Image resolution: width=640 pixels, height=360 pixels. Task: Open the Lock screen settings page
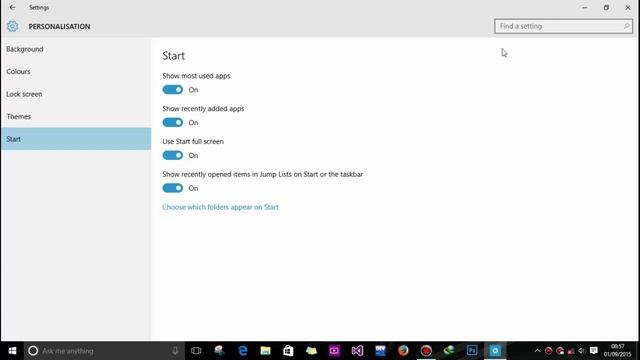click(76, 94)
